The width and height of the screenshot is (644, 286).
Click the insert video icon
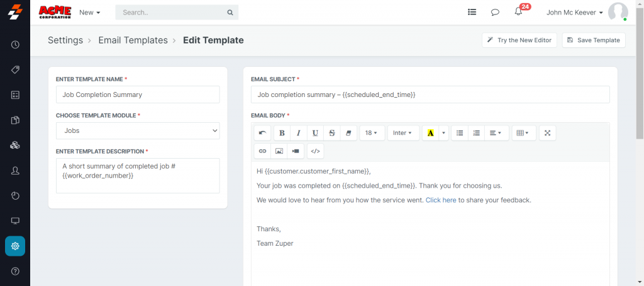click(296, 151)
